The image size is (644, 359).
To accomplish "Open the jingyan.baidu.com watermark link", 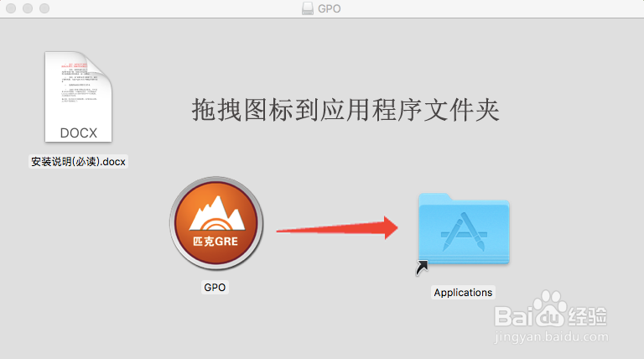I will pos(552,337).
